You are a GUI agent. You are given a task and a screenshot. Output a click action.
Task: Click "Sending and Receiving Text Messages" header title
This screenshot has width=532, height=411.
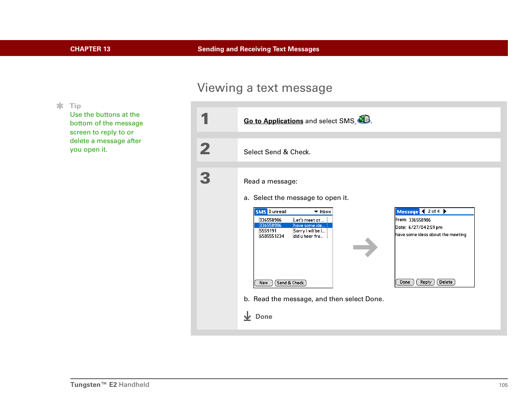(258, 49)
